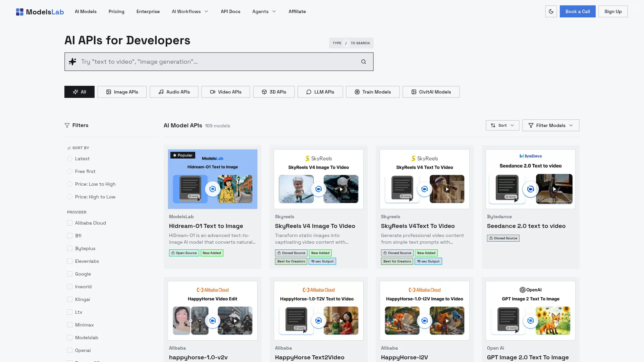
Task: Click play icon on Seedance 2.0 thumbnail
Action: (x=554, y=189)
